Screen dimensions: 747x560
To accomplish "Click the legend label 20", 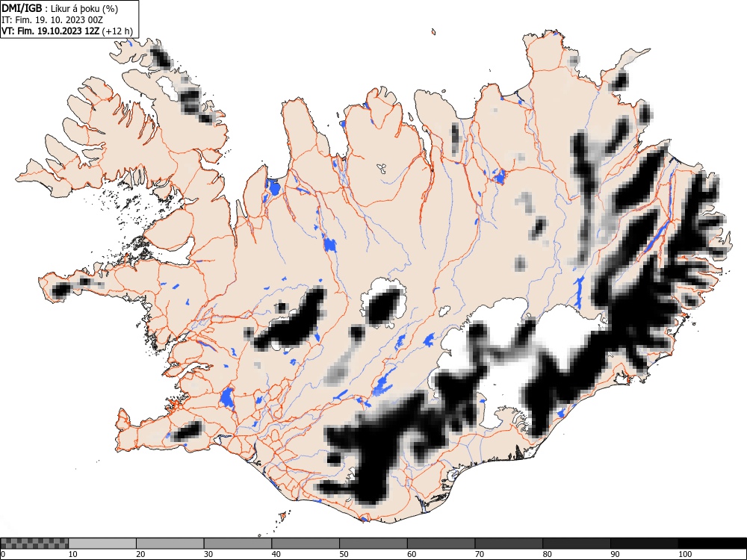I will pyautogui.click(x=140, y=554).
